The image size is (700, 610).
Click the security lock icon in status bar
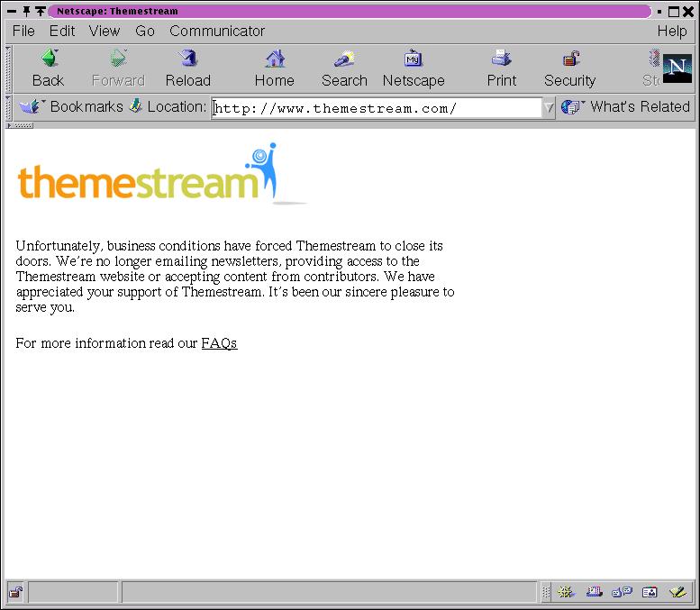[16, 593]
